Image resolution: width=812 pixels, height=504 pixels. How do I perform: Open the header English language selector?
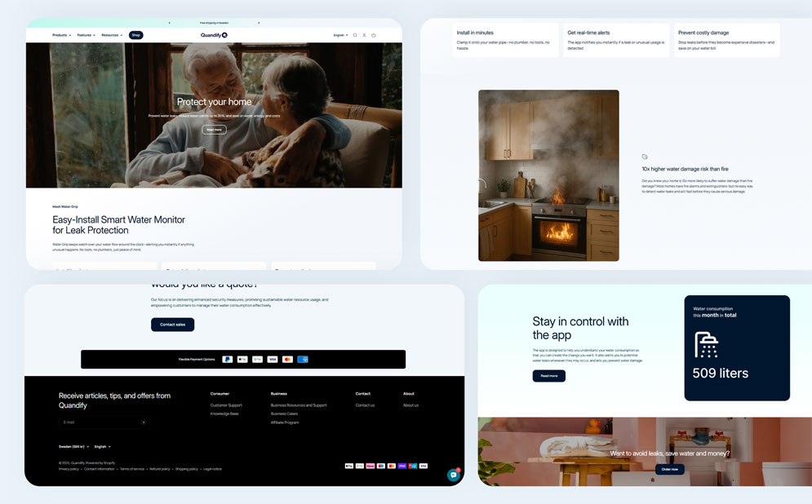point(340,35)
